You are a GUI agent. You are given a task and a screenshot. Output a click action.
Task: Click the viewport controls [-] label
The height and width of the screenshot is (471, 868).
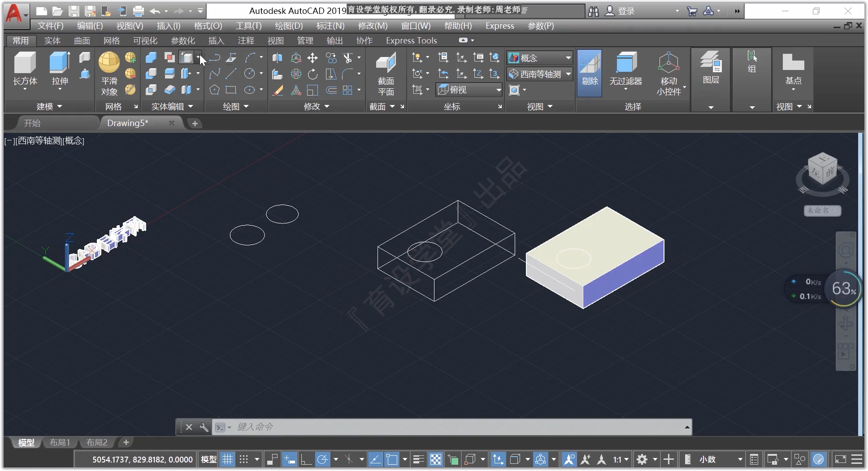(x=9, y=141)
